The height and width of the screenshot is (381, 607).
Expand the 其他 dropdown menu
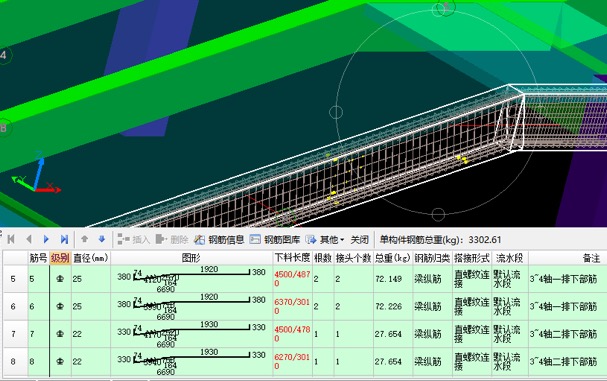(x=325, y=240)
